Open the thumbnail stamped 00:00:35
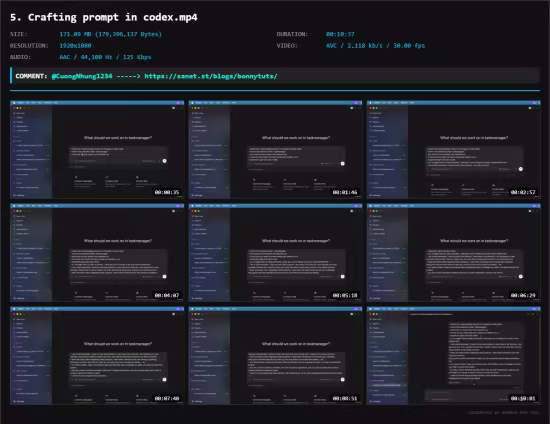Viewport: 550px width, 424px height. coord(97,149)
